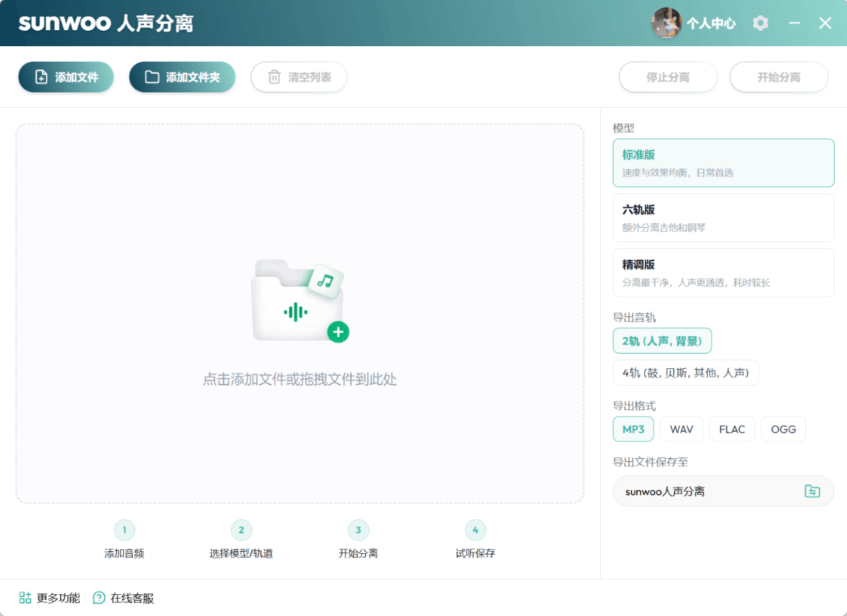Choose MP3 export format
This screenshot has height=616, width=847.
tap(633, 429)
